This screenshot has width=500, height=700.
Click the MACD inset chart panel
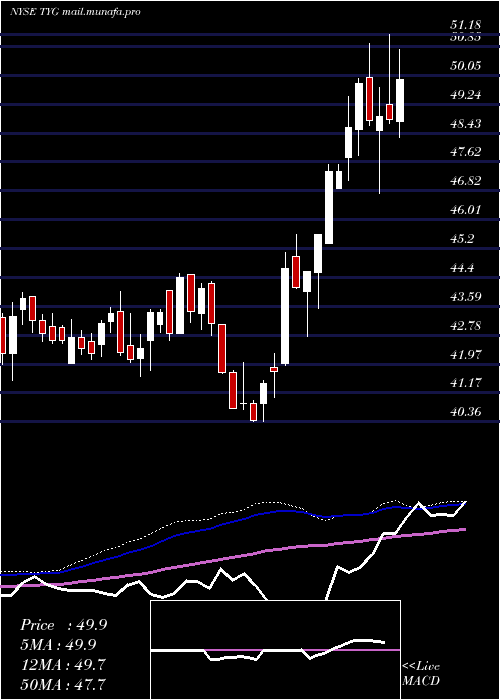275,650
